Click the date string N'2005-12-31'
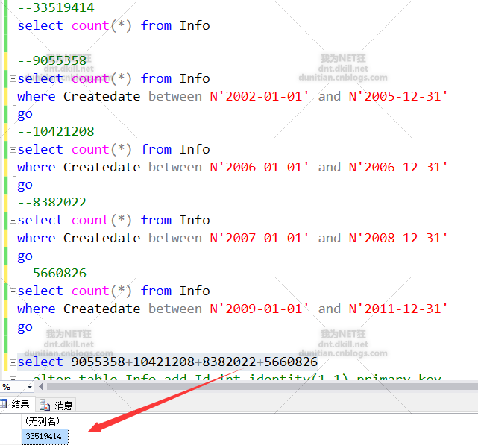This screenshot has width=478, height=448. (x=398, y=96)
